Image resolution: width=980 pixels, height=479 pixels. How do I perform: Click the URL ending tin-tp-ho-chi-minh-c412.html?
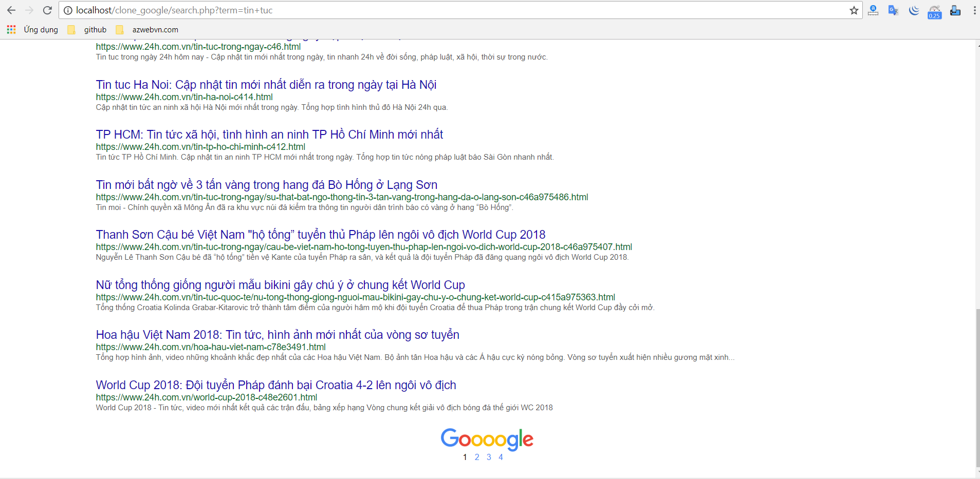coord(200,147)
